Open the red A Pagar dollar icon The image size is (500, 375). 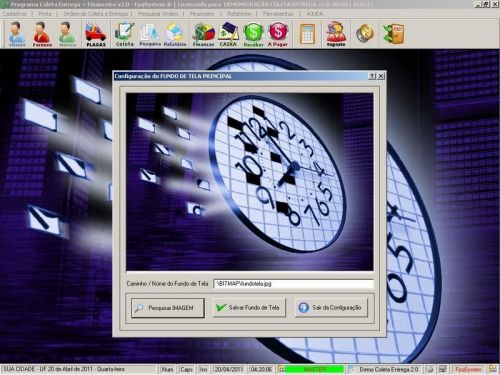click(x=278, y=34)
